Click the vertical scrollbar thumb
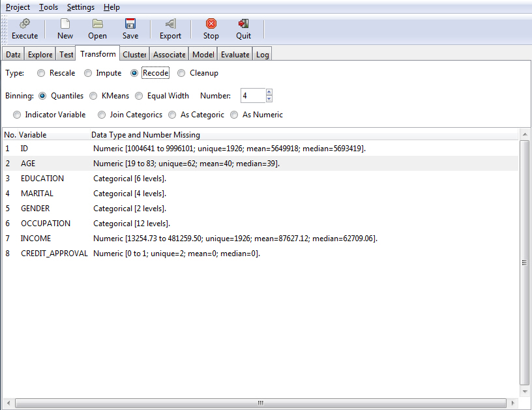 525,263
